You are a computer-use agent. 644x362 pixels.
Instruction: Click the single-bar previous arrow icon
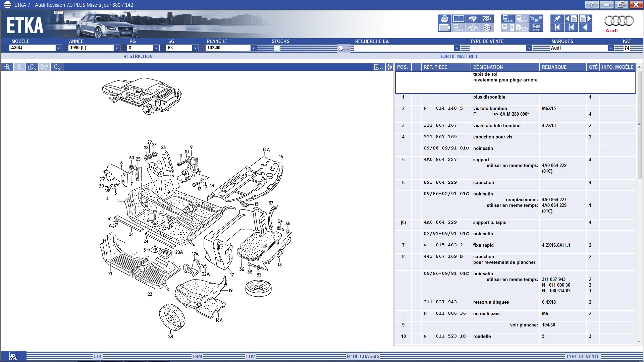tap(571, 27)
